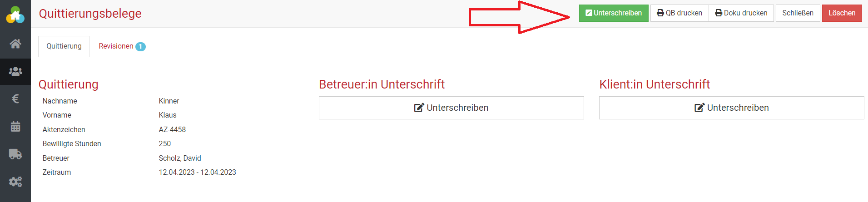
Task: Click the printer icon on Doku drucken
Action: click(719, 13)
